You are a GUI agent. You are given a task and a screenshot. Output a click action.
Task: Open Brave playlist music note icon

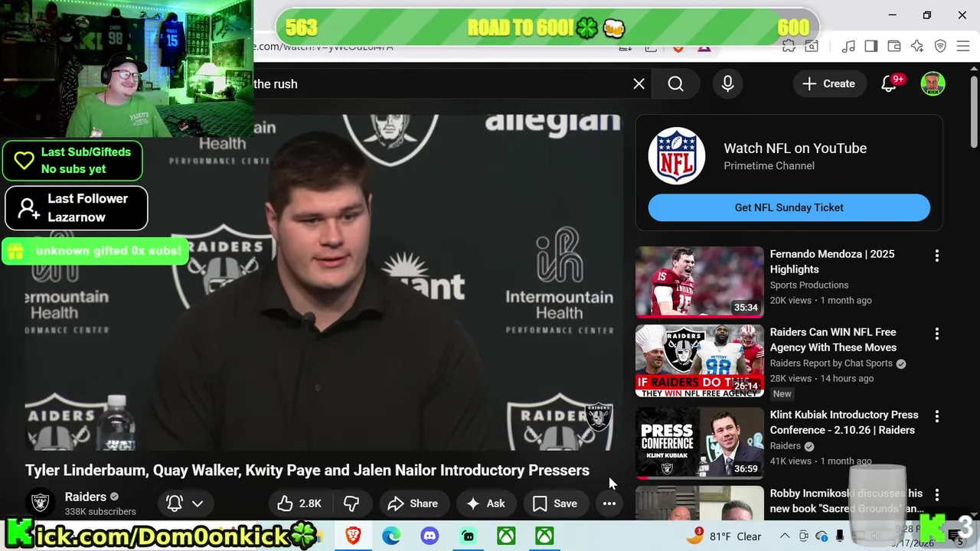848,47
